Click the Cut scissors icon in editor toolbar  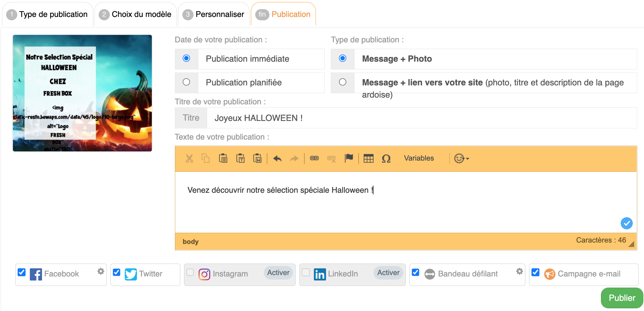point(189,159)
